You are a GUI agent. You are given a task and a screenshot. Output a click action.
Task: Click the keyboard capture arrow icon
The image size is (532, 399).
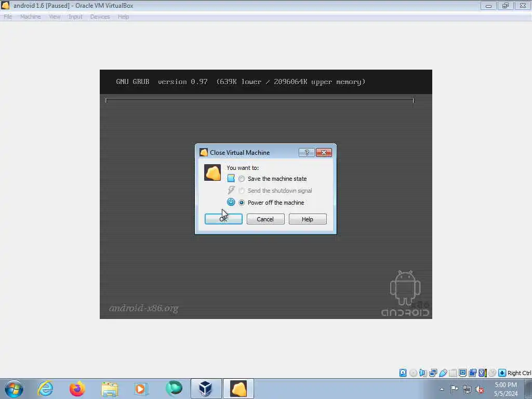502,373
